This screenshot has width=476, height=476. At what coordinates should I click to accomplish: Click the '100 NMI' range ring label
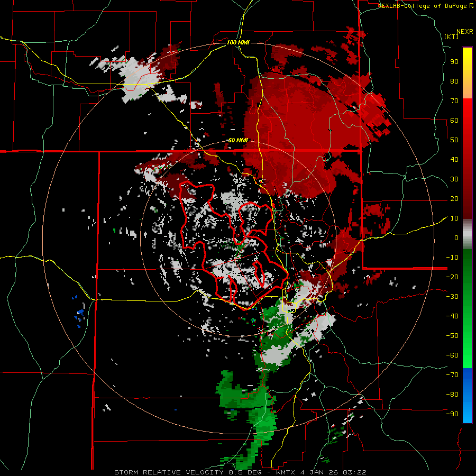pyautogui.click(x=238, y=42)
